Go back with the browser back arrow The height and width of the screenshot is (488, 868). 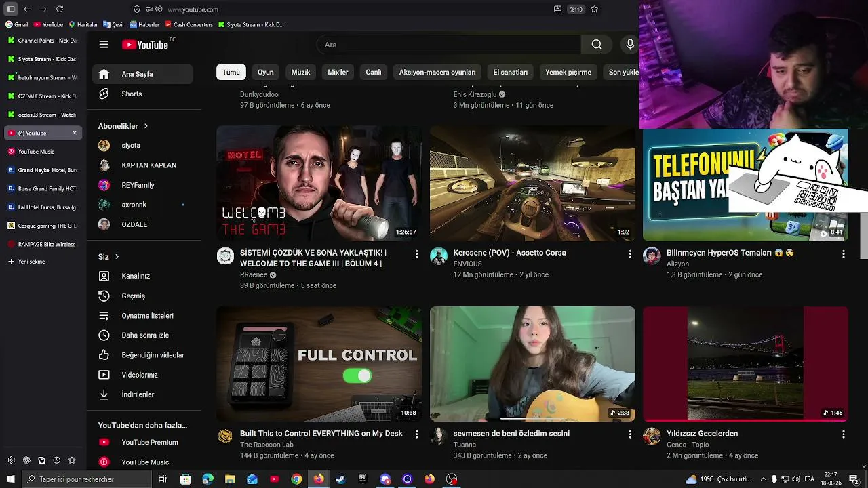[x=27, y=9]
